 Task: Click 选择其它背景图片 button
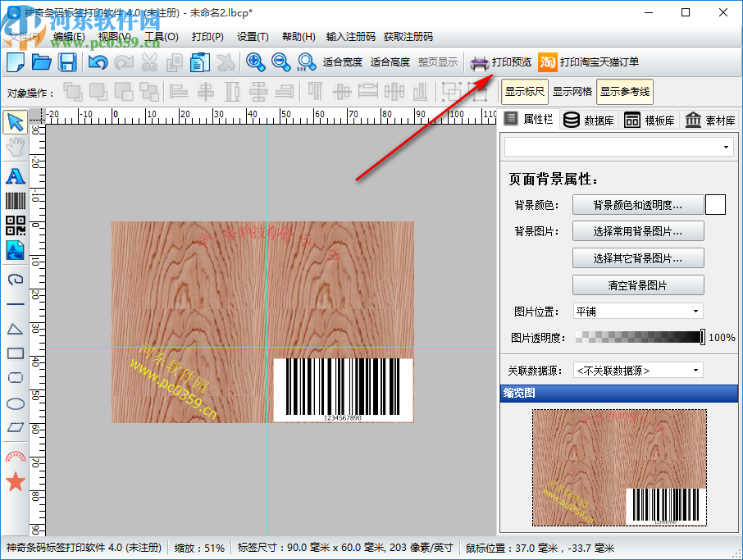[x=638, y=258]
